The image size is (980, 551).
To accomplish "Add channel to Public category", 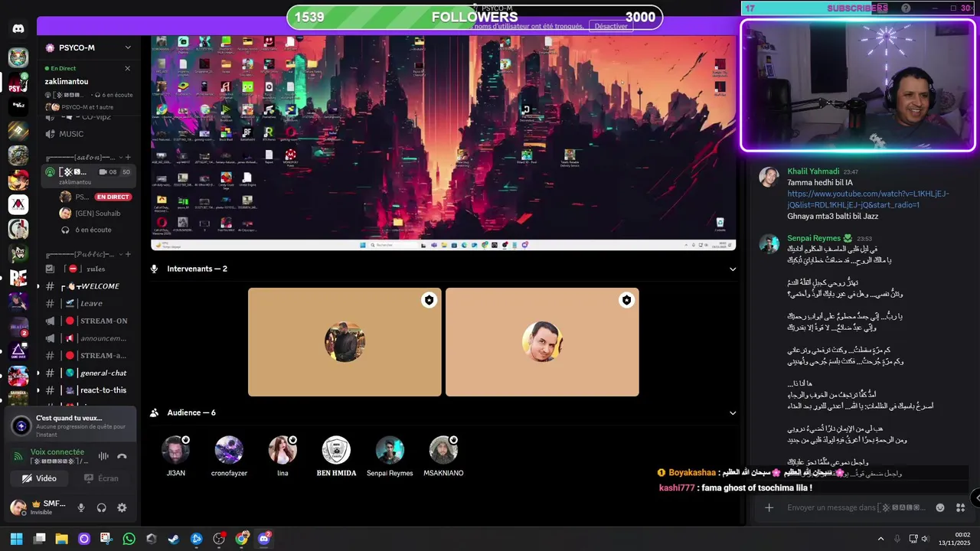I will [128, 254].
